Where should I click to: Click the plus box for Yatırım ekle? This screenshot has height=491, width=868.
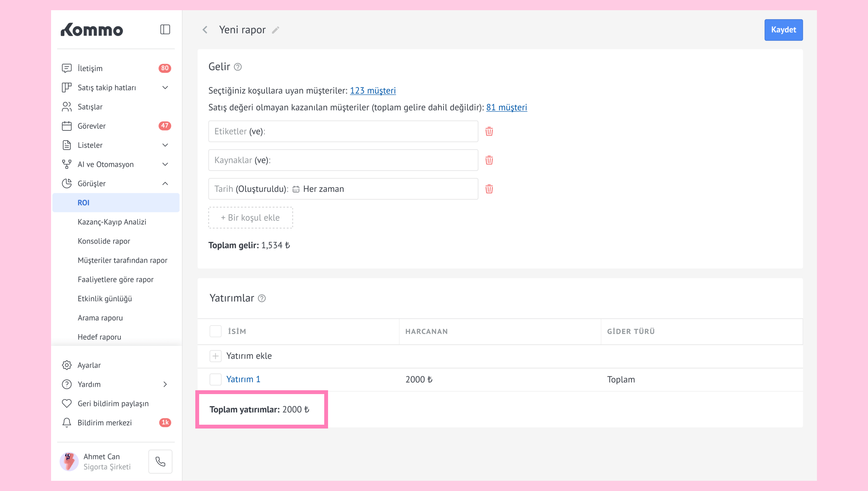coord(215,356)
